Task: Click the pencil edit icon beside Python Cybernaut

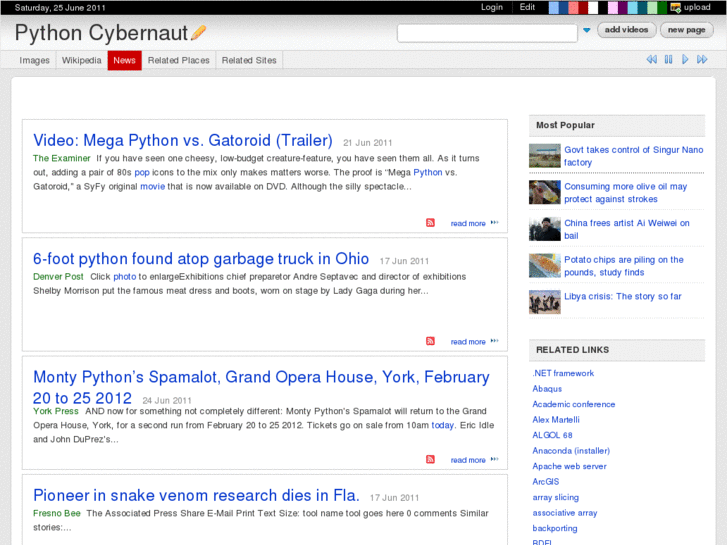Action: tap(198, 32)
